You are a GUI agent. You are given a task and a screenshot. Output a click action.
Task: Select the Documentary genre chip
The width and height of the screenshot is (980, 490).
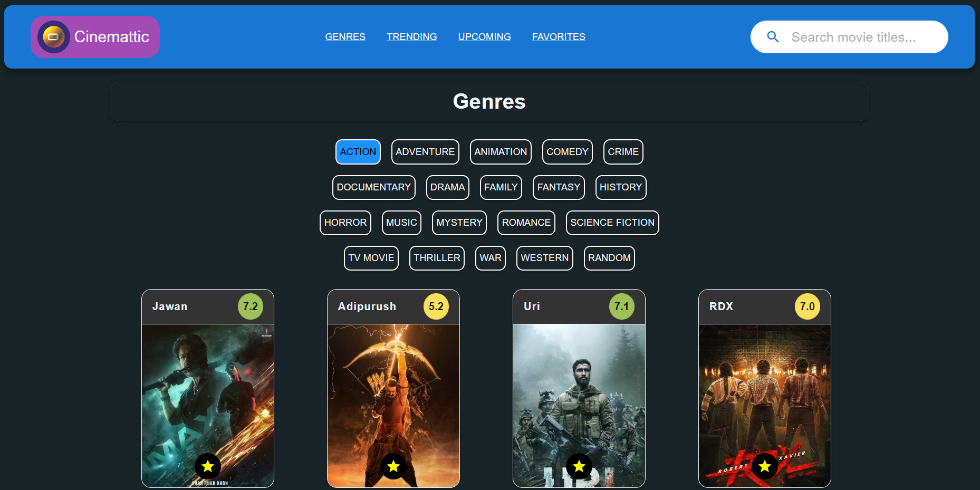point(374,187)
